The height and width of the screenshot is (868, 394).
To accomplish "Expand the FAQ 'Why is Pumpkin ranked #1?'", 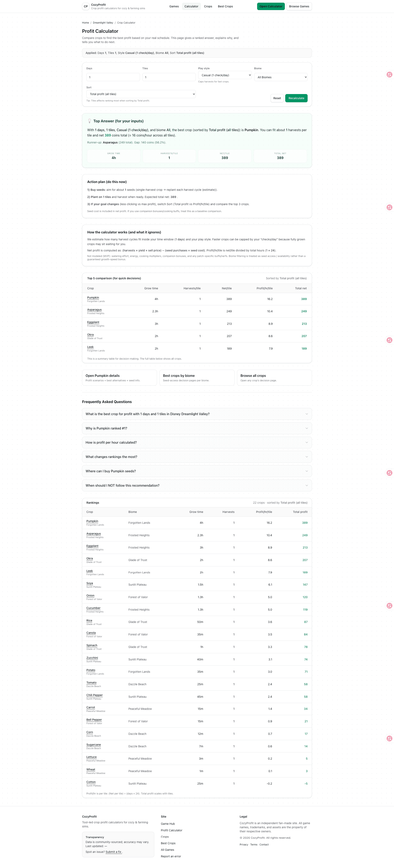I will click(197, 428).
